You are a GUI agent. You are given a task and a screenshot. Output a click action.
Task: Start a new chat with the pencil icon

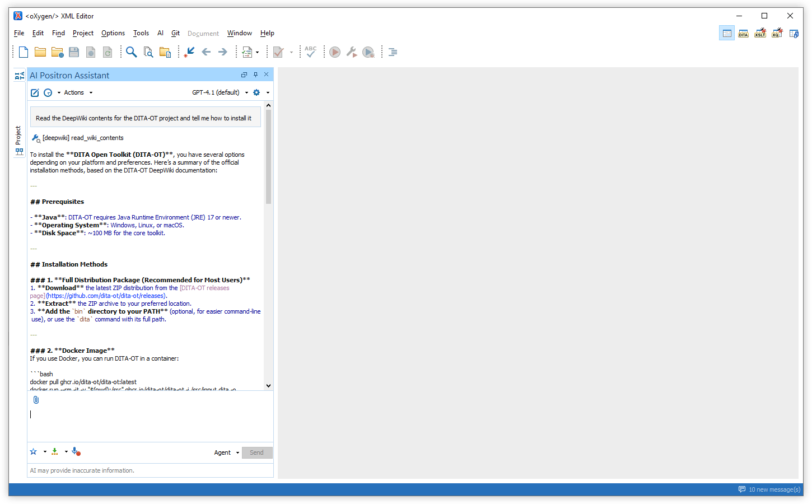35,92
